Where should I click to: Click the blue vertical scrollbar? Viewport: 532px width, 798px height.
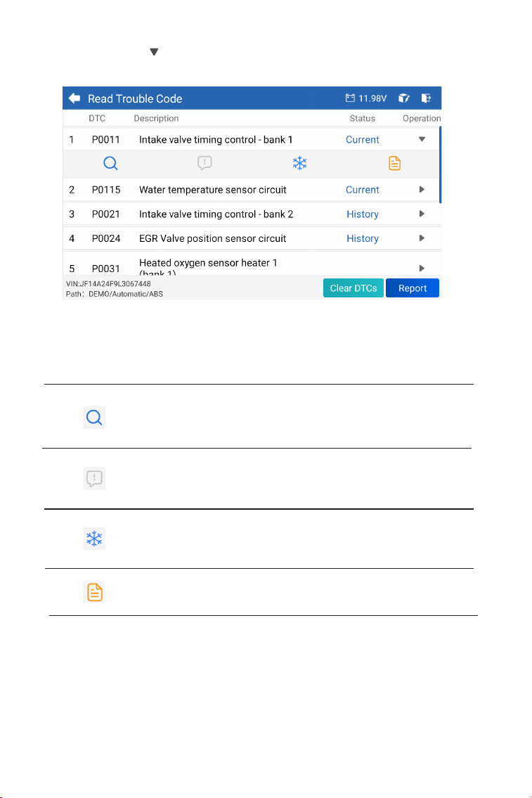(440, 165)
